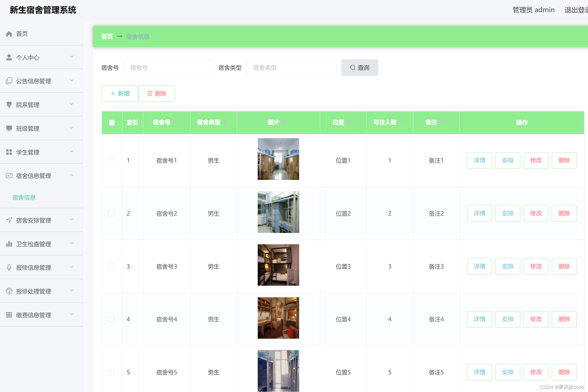
Task: Expand the 院系管理 menu chevron
Action: tap(72, 104)
